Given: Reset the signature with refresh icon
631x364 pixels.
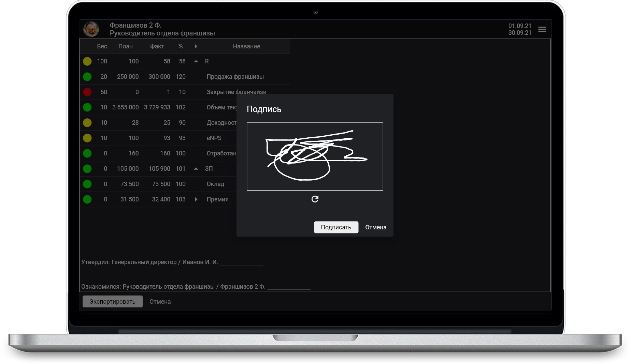Looking at the screenshot, I should (x=315, y=199).
